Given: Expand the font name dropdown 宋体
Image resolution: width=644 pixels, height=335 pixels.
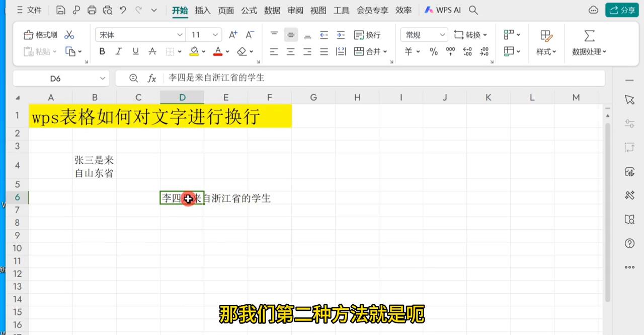Looking at the screenshot, I should pos(180,35).
